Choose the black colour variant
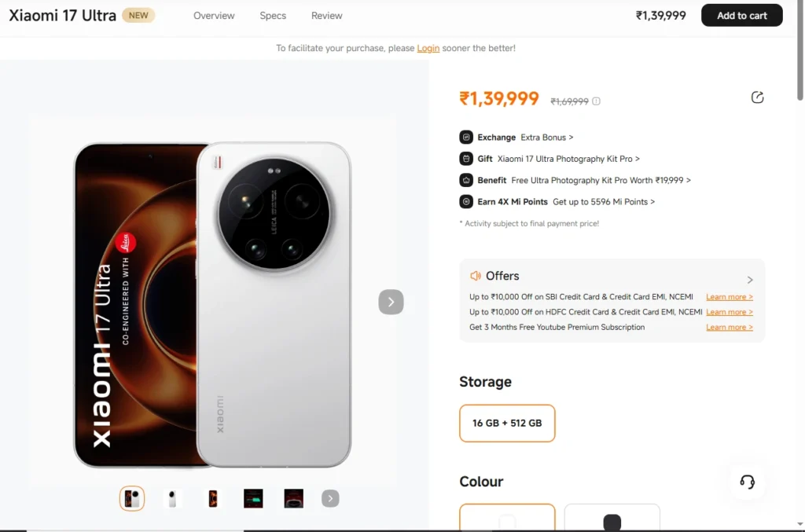Screen dimensions: 805x532 pos(612,520)
